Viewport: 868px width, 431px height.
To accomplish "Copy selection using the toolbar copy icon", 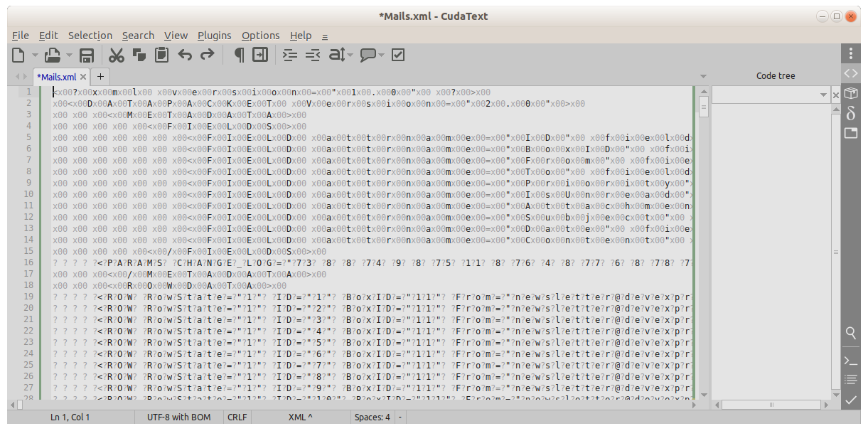I will tap(139, 55).
